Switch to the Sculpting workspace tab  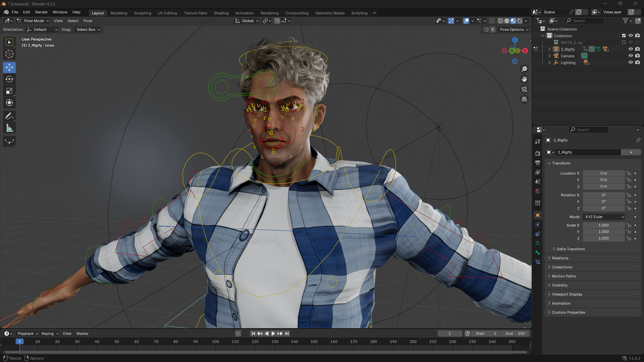(143, 13)
